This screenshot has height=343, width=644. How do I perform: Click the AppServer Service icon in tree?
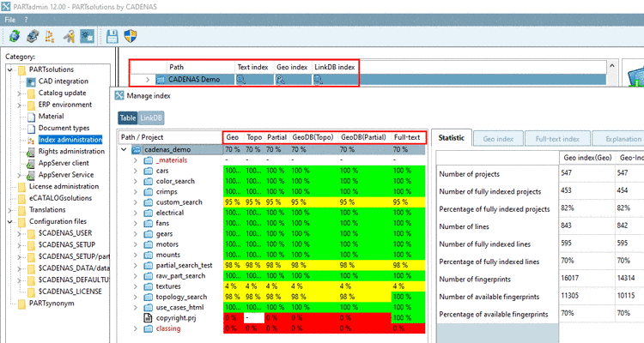(31, 175)
